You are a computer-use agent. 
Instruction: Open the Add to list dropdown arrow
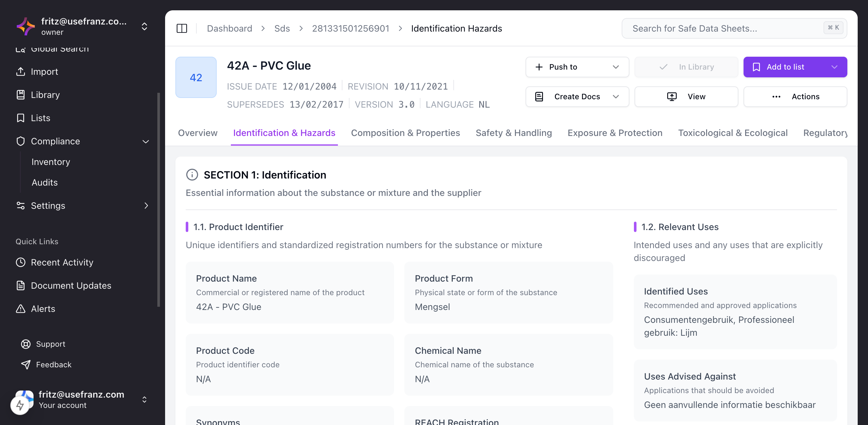834,67
